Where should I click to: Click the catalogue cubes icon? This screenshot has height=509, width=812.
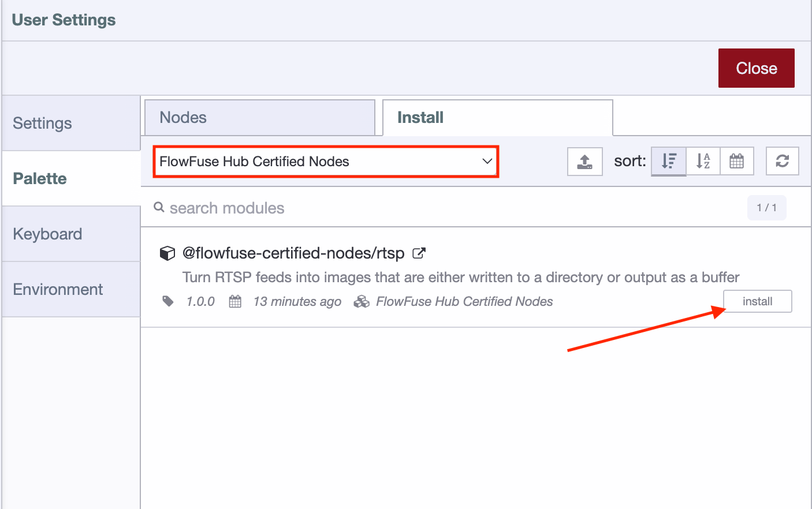click(362, 301)
